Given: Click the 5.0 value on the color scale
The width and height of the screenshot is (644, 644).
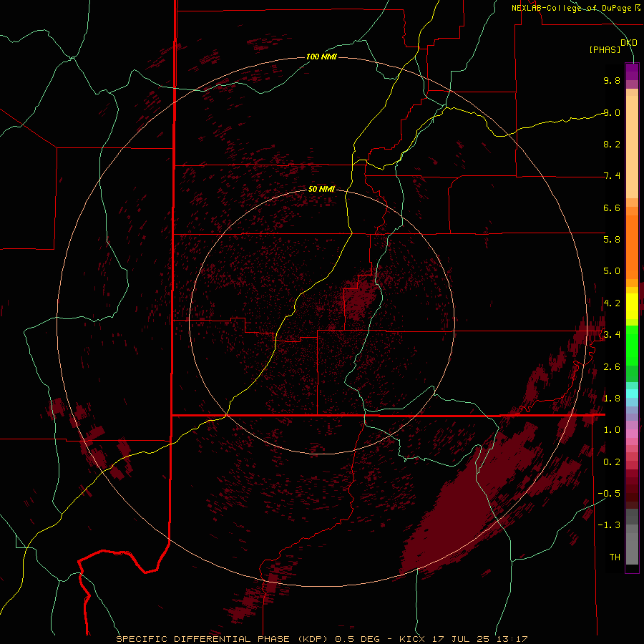Looking at the screenshot, I should pyautogui.click(x=612, y=271).
